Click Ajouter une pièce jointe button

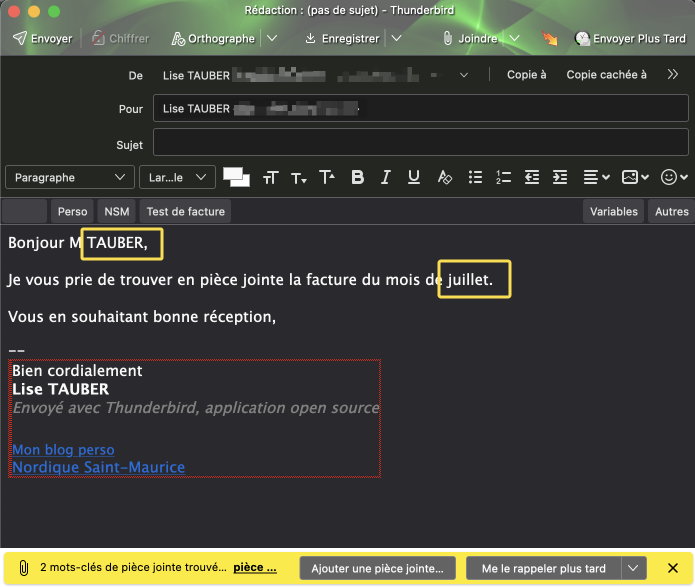click(377, 568)
